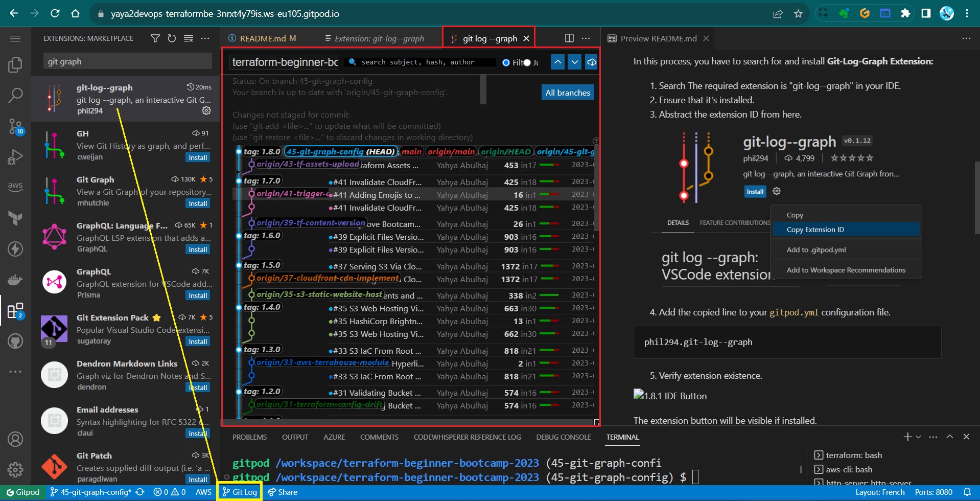The image size is (980, 501).
Task: Jump to next search result arrow
Action: pyautogui.click(x=575, y=62)
